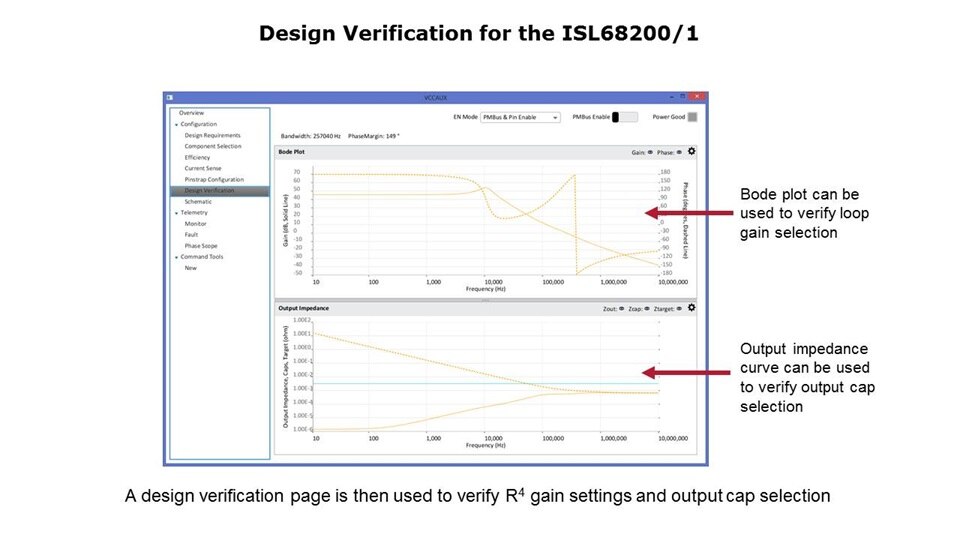Viewport: 960px width, 540px height.
Task: Click the Power Good indicator square
Action: [692, 117]
